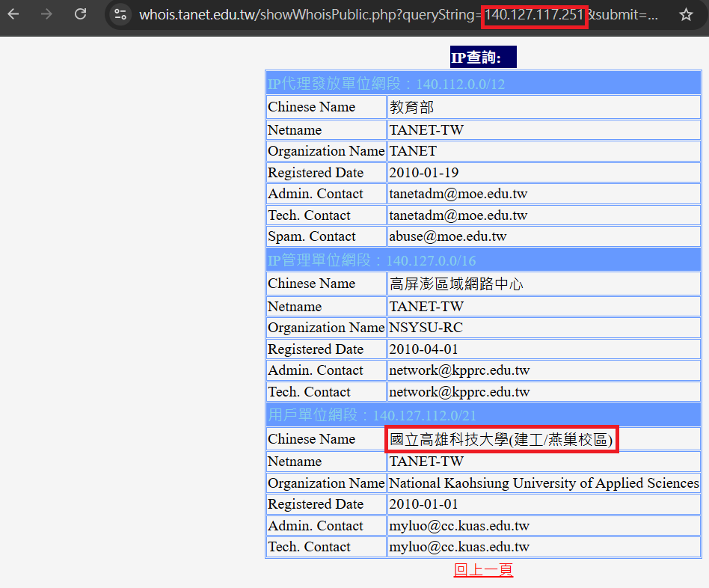Select the IP查詢 heading

coord(483,57)
